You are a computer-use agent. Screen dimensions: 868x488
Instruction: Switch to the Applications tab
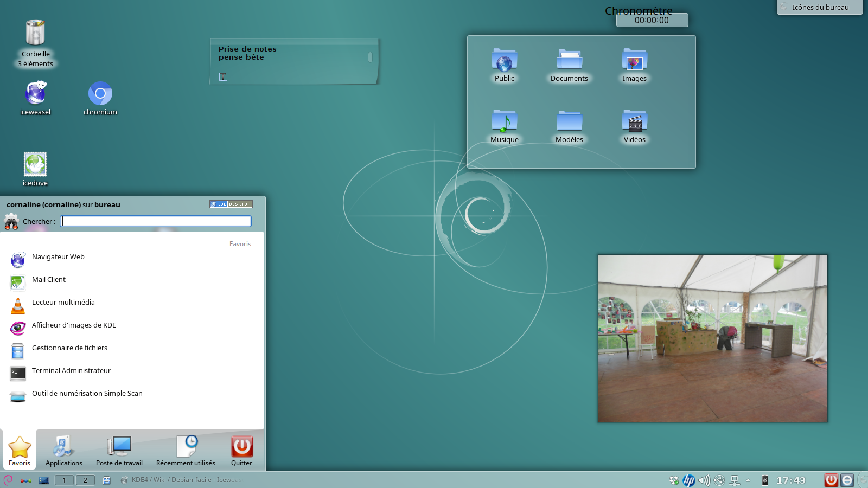(x=64, y=451)
